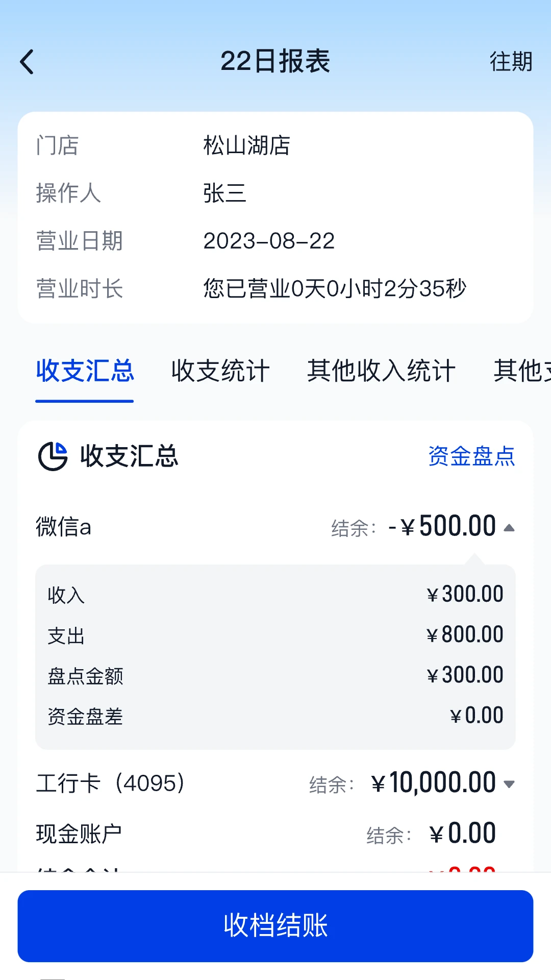Switch to the 收支统计 tab
This screenshot has height=980, width=551.
[220, 371]
